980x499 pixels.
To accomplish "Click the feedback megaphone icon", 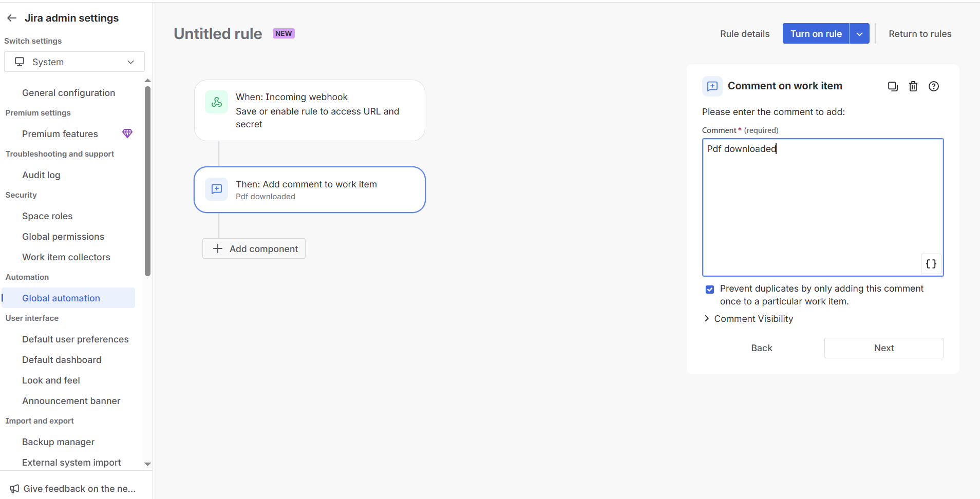I will coord(14,489).
